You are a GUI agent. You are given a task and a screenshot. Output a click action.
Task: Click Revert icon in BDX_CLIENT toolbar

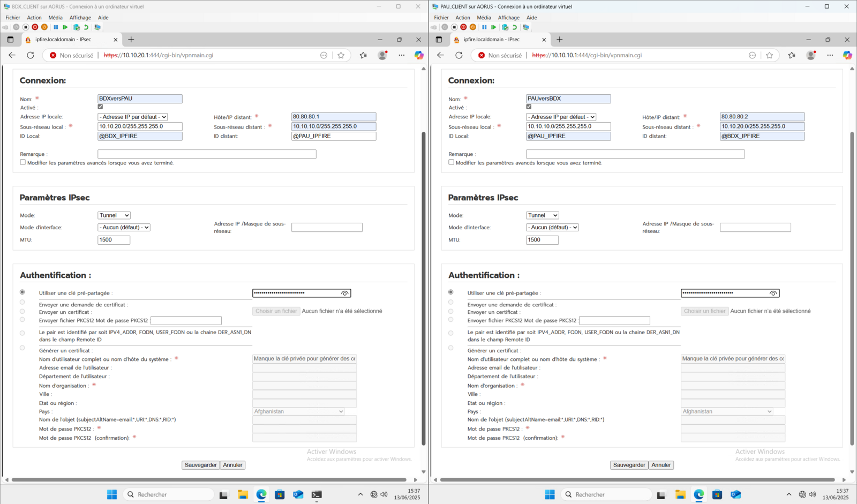pos(86,27)
